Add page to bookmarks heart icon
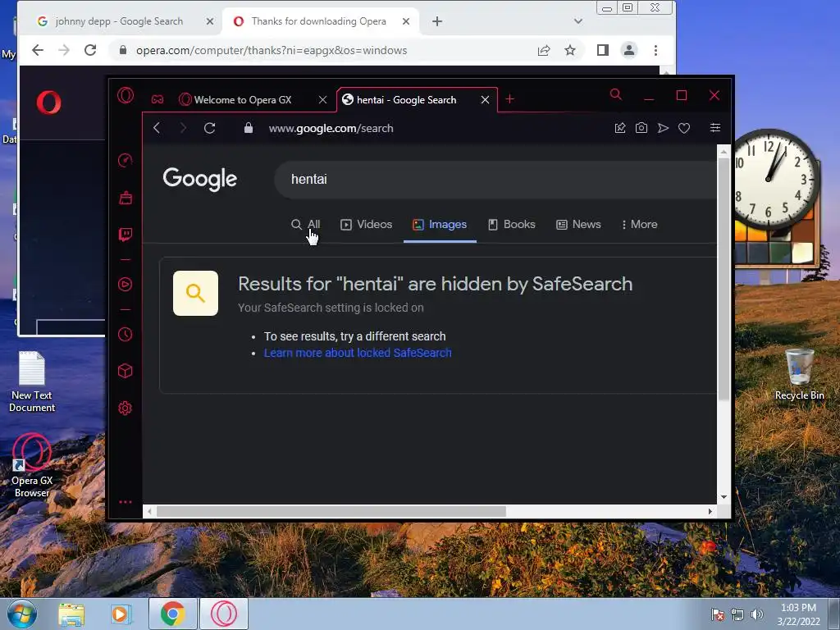The image size is (840, 630). 684,128
